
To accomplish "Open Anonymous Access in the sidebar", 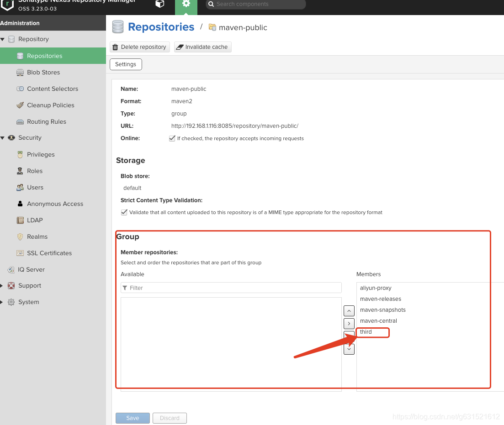I will [55, 204].
